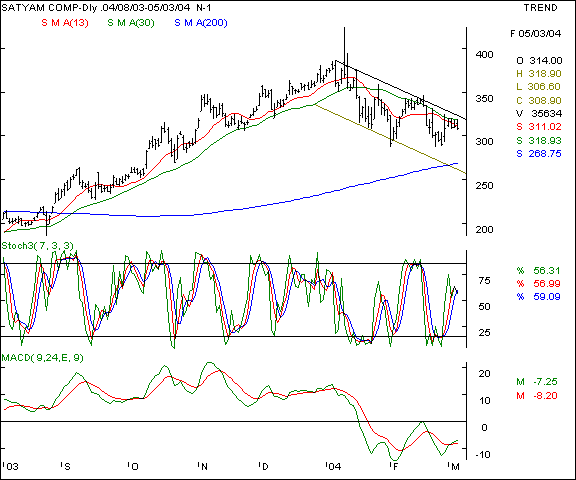Click the stochastic red value 56.99
The image size is (576, 480).
pos(547,284)
